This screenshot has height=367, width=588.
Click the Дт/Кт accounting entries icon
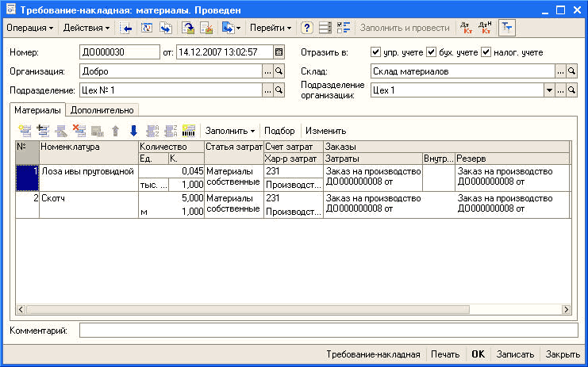click(466, 28)
